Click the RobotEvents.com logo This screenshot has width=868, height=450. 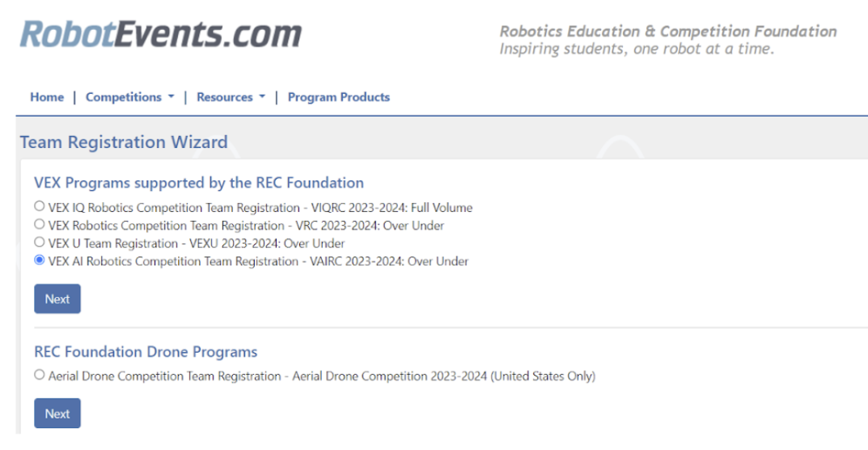click(x=160, y=34)
